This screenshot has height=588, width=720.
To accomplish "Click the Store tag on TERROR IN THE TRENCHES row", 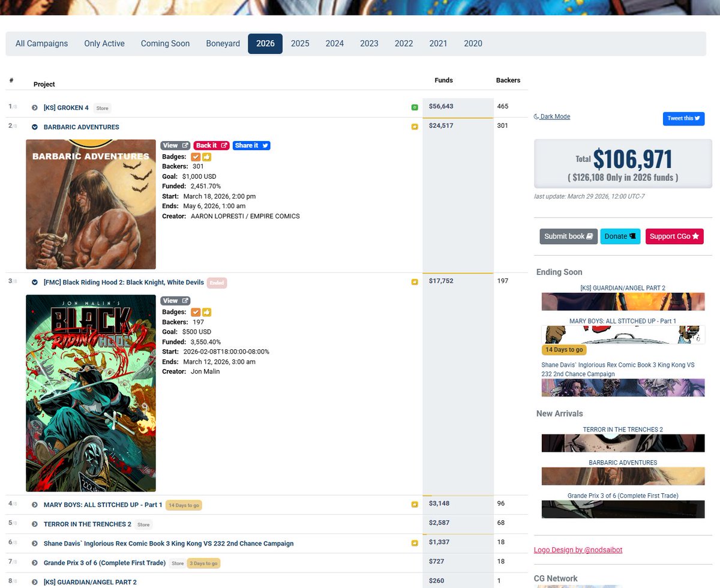I will pos(143,524).
